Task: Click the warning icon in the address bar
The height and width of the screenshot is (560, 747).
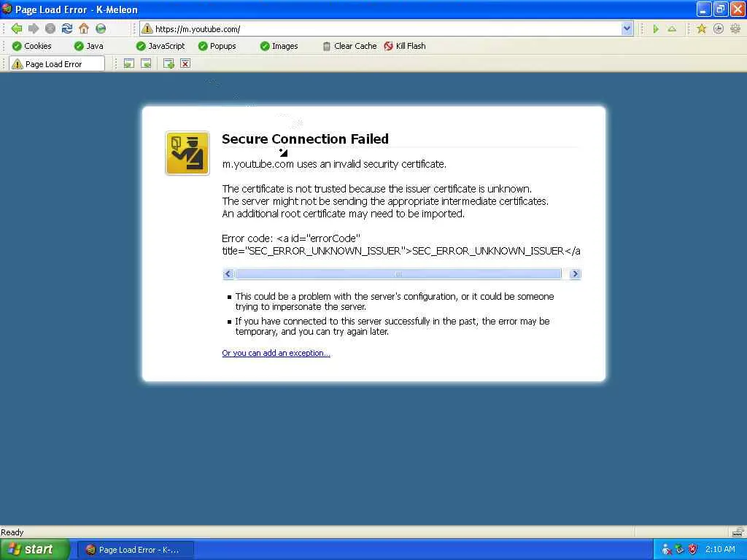Action: tap(147, 28)
